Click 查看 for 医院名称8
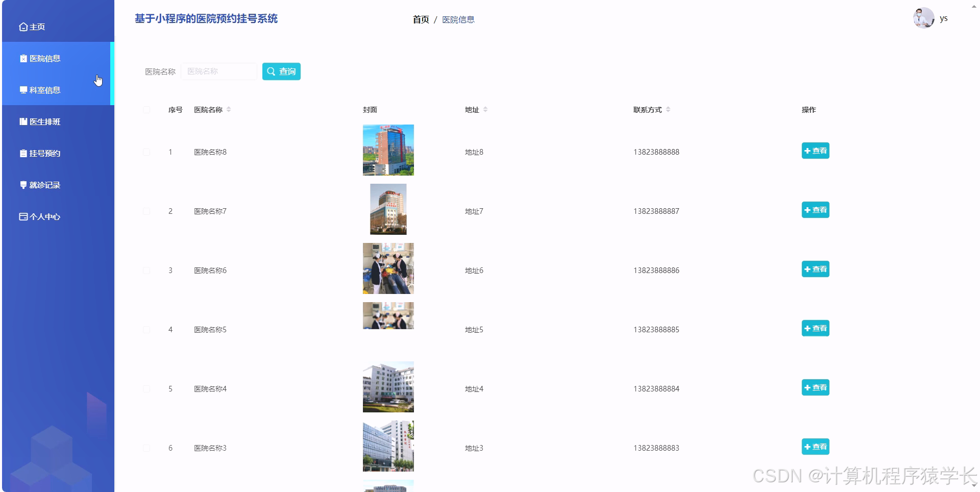980x492 pixels. (815, 151)
